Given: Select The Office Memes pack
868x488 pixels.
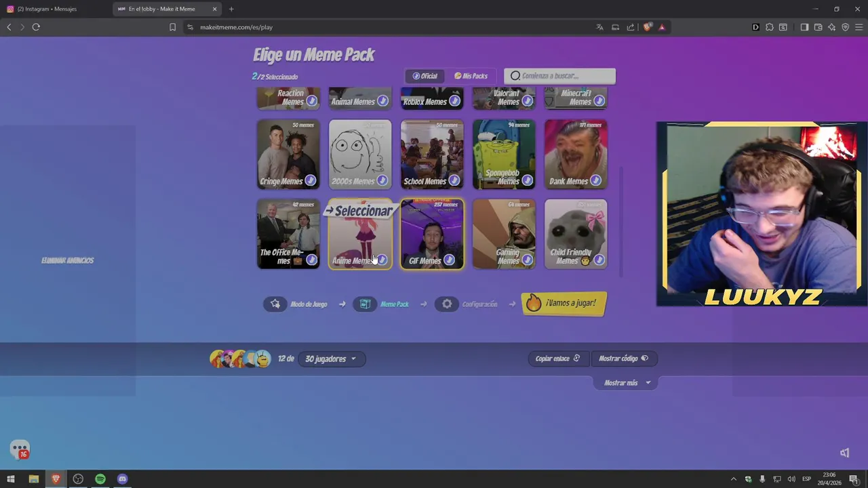Looking at the screenshot, I should [x=288, y=233].
